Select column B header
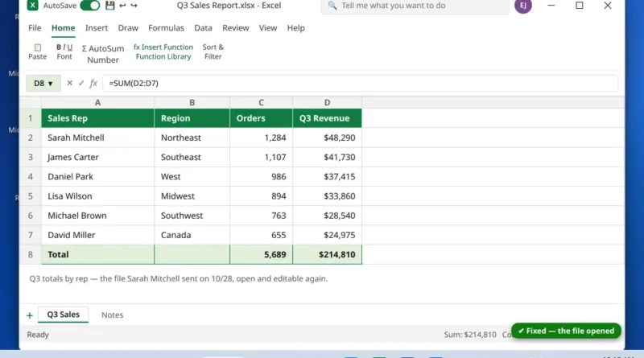Image resolution: width=644 pixels, height=358 pixels. pyautogui.click(x=192, y=103)
